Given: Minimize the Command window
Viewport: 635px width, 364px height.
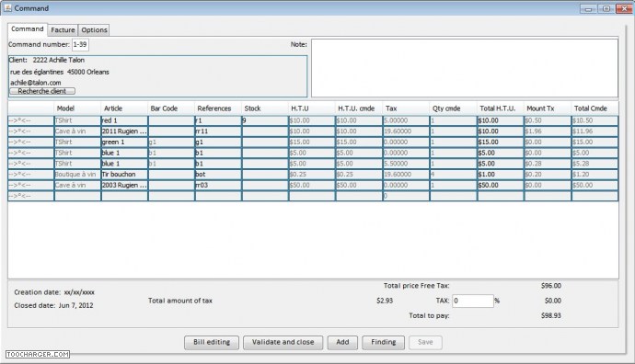Looking at the screenshot, I should (x=588, y=8).
